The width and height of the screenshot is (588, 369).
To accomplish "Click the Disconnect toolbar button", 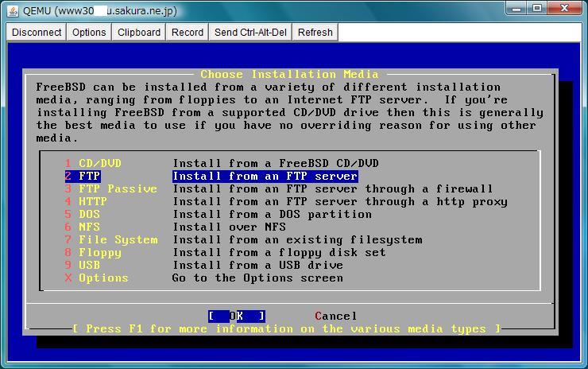I will tap(37, 33).
